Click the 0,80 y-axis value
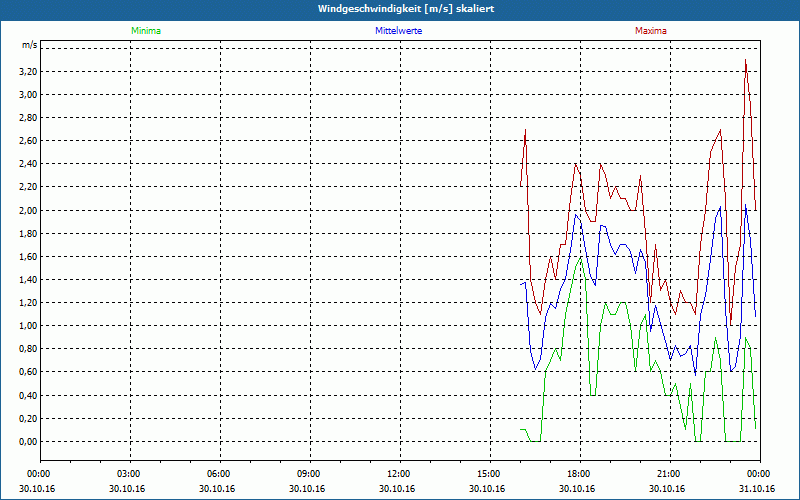Screen dimensions: 800x500 pyautogui.click(x=28, y=349)
